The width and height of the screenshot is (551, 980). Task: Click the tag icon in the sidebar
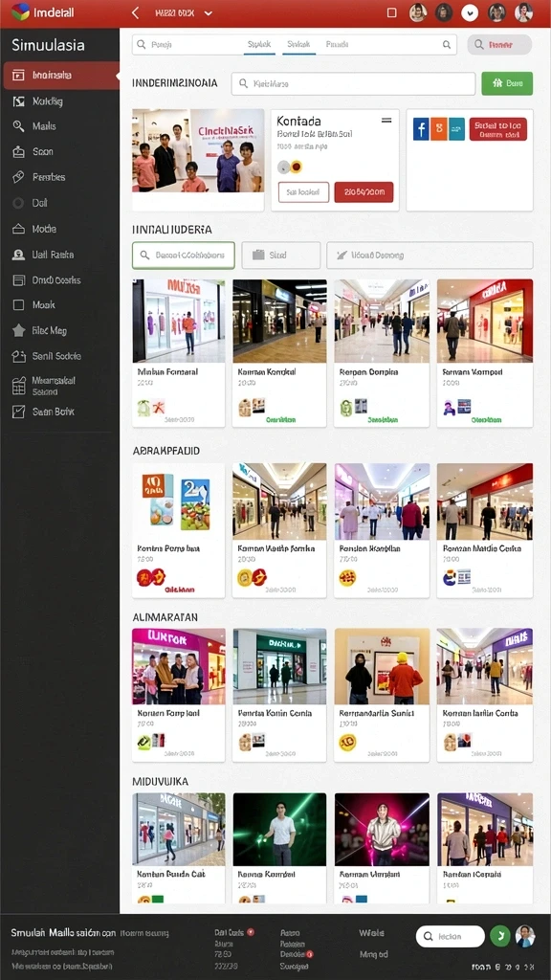coord(19,177)
